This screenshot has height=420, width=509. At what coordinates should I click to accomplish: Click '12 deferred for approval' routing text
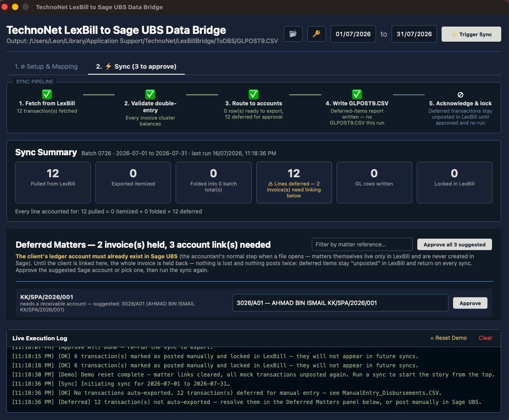click(x=254, y=117)
